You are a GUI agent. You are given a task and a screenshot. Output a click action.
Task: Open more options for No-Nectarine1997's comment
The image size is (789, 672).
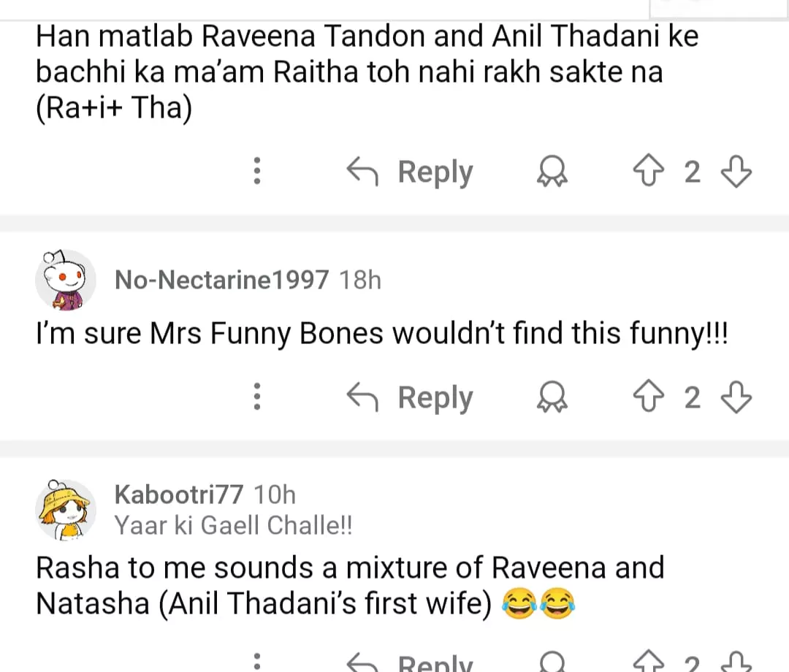click(256, 398)
